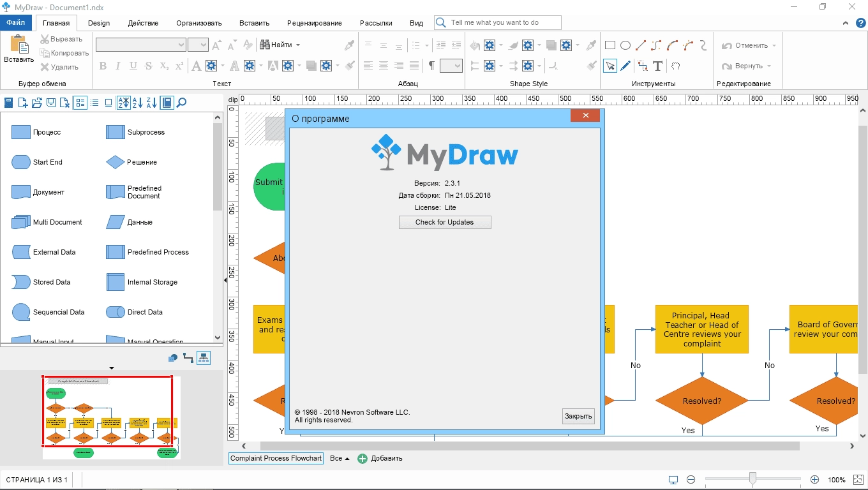Sort library shapes Z to A descending
The image size is (868, 490).
[x=152, y=103]
